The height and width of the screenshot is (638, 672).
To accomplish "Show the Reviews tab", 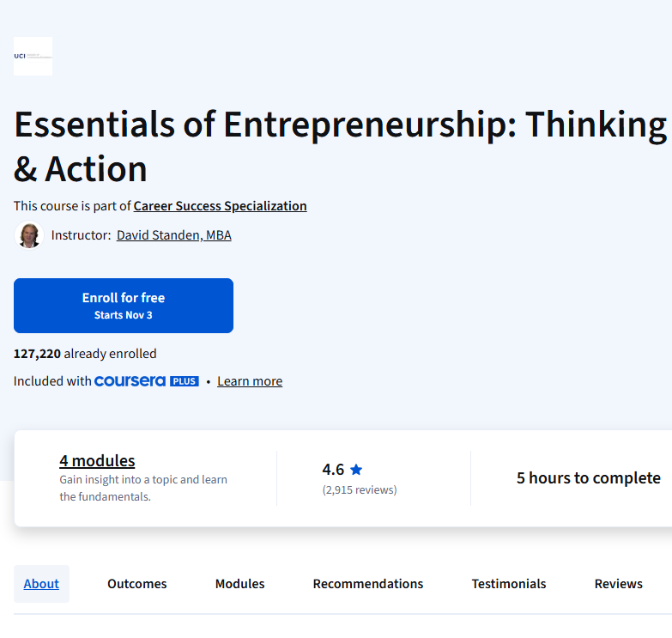I will coord(619,584).
